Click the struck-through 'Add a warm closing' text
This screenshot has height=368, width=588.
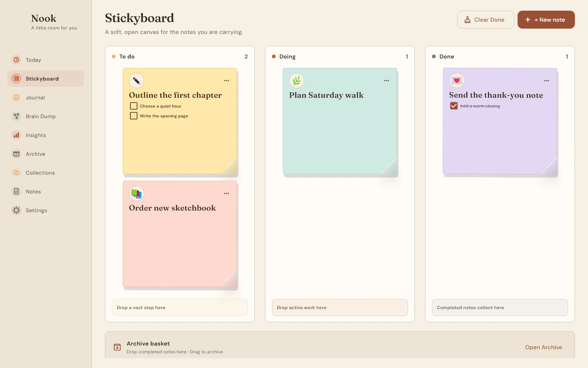[480, 106]
